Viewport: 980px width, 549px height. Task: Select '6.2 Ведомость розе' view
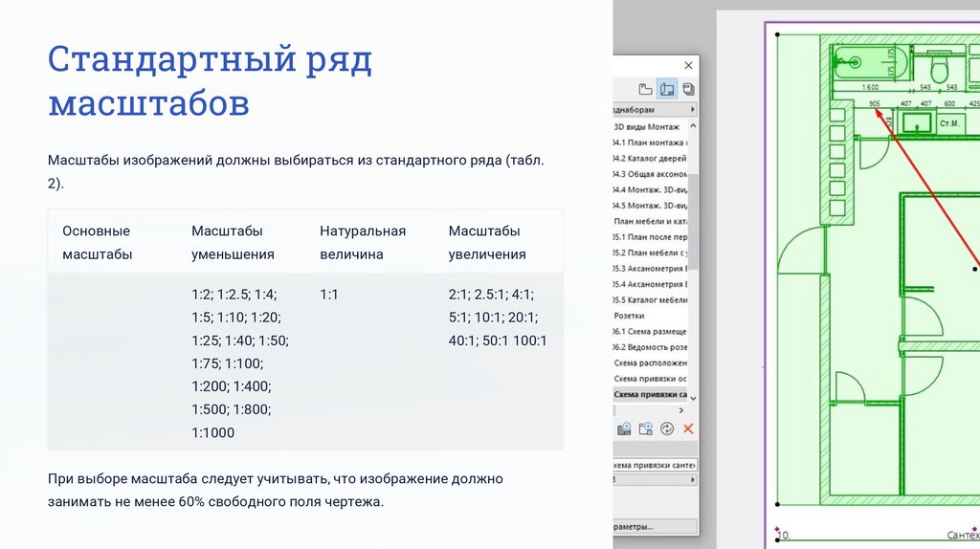click(x=650, y=347)
